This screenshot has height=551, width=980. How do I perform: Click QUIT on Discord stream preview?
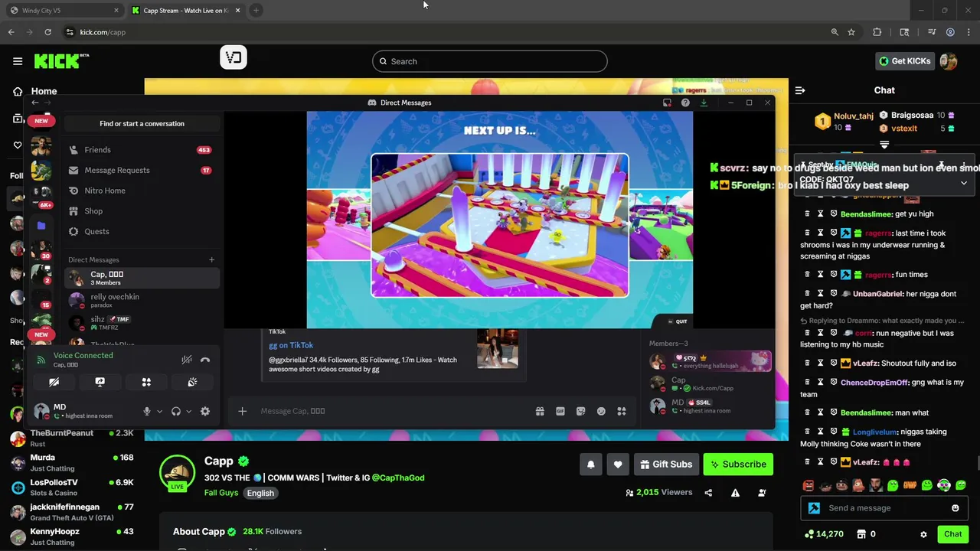[x=677, y=321]
